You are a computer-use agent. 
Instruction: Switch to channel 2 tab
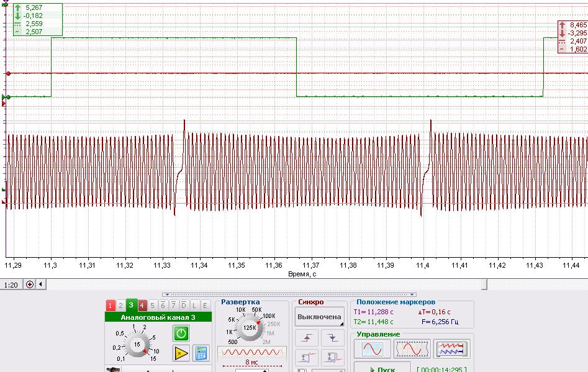120,306
